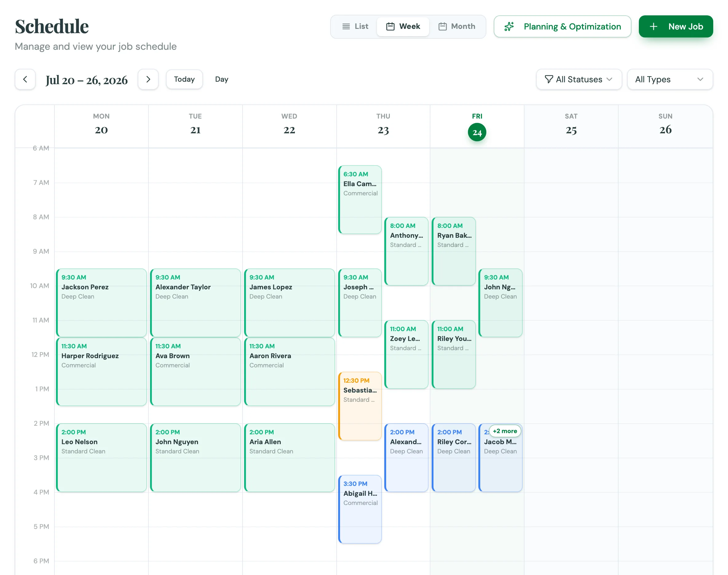Expand the +2 more jobs badge on Friday
Screen dimensions: 728x575
(504, 431)
